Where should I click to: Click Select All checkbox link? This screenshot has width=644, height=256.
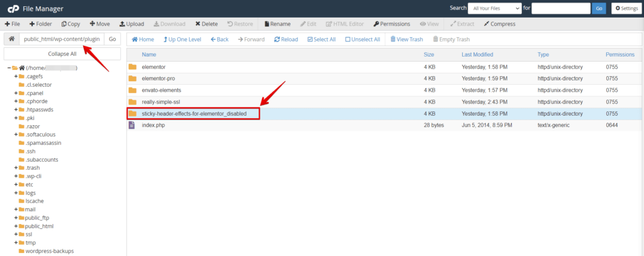[x=321, y=40]
